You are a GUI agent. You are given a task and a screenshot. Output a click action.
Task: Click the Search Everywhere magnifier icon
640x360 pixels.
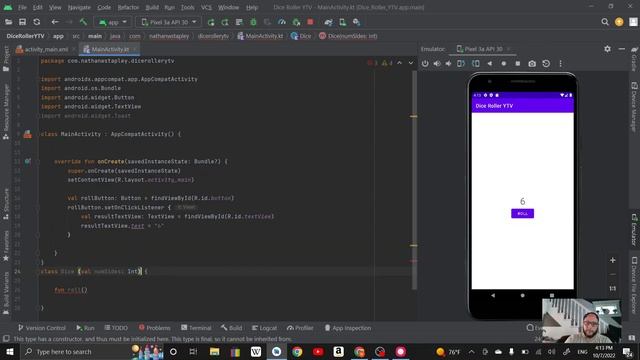(x=605, y=22)
